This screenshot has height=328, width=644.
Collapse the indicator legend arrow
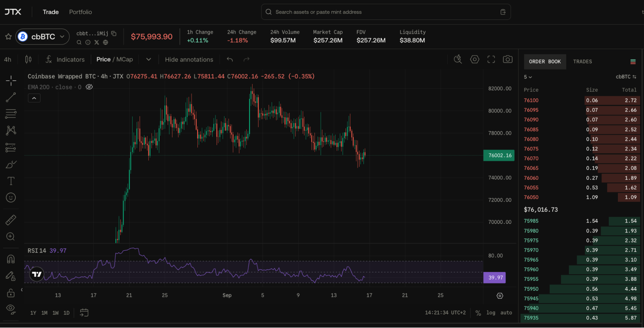point(34,98)
